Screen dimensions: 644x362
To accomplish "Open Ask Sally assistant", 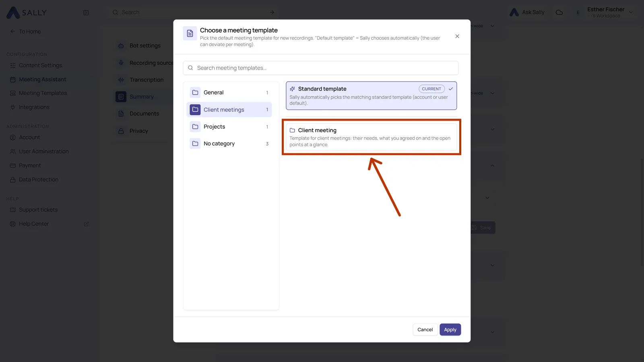I will pos(527,12).
